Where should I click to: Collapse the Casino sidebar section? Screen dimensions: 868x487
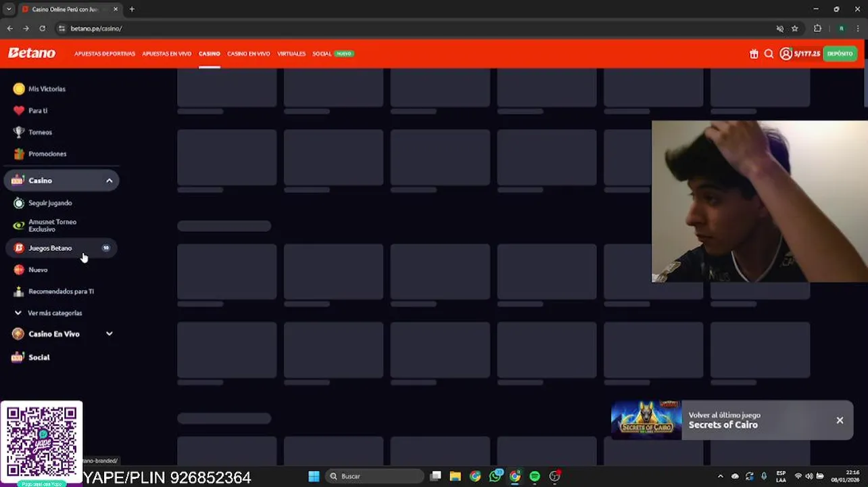click(x=109, y=181)
